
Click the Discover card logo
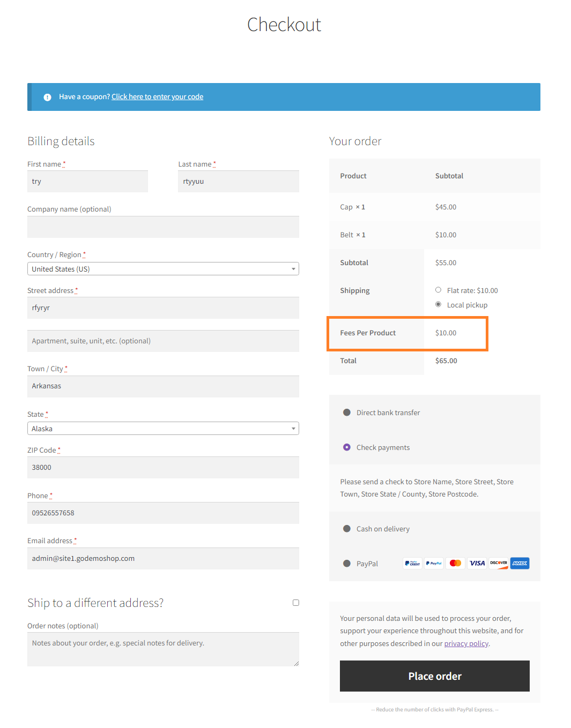498,563
